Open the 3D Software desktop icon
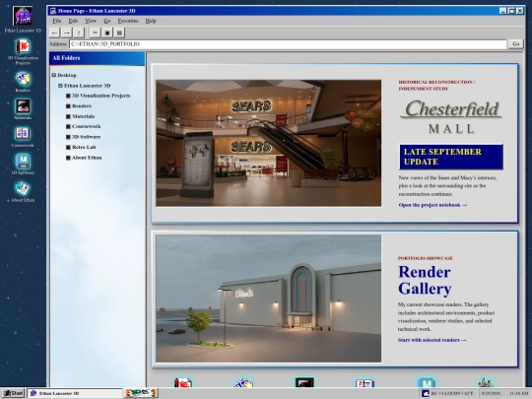Screen dimensions: 532x399 (x=23, y=164)
